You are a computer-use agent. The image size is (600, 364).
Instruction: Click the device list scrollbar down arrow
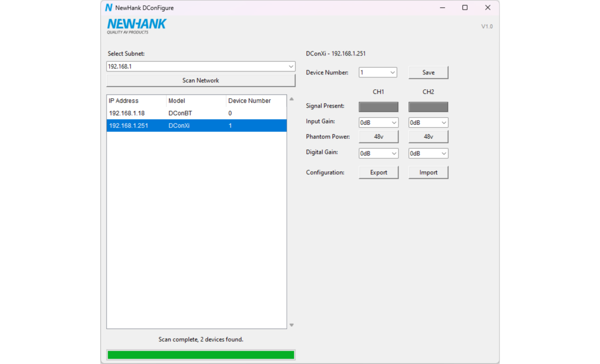click(x=291, y=325)
